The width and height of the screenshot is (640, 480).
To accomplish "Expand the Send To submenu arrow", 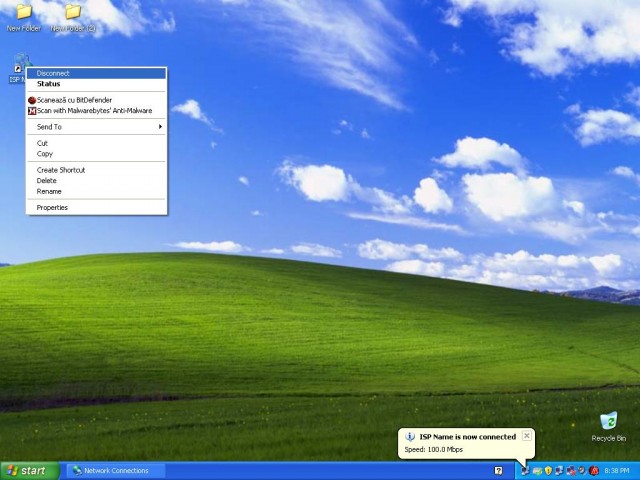I will 160,127.
